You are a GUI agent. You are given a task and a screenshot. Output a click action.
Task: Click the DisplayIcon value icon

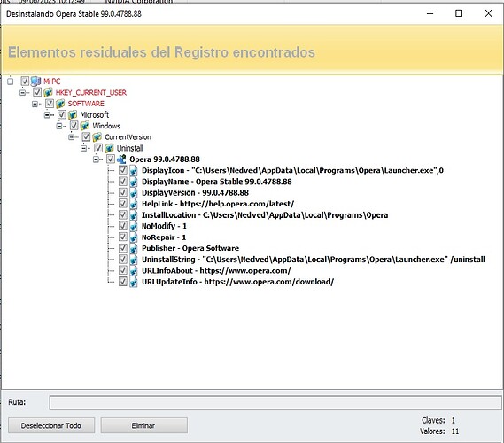tap(134, 170)
